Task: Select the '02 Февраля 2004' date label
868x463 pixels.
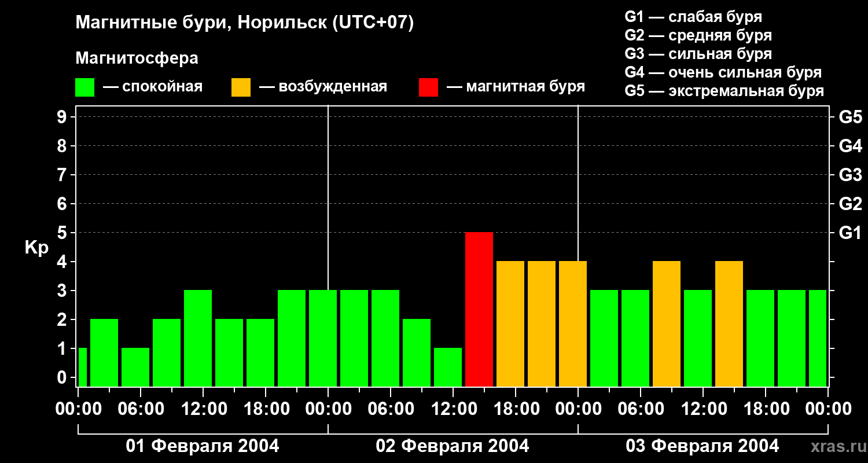Action: tap(453, 446)
